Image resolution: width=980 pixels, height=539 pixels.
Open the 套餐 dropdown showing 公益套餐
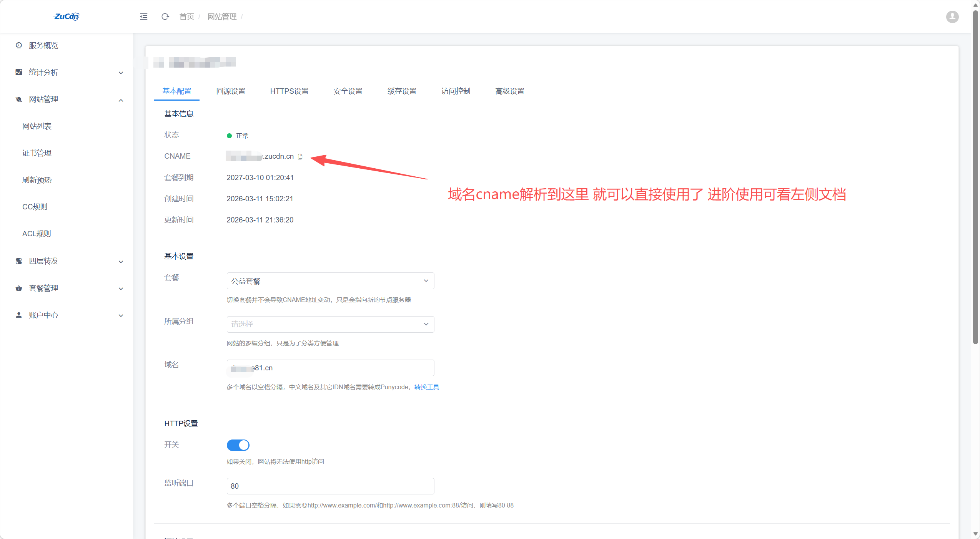tap(330, 281)
